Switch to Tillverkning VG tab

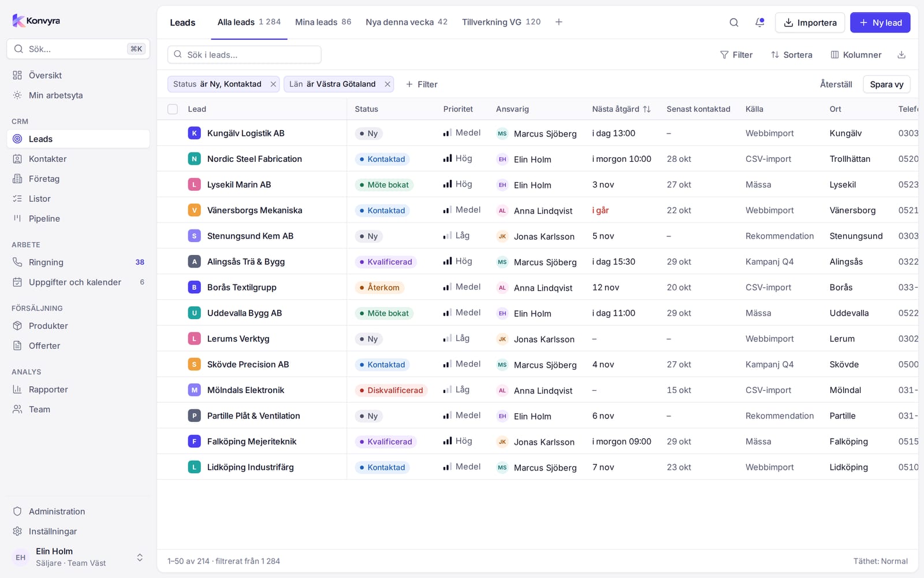pos(501,22)
